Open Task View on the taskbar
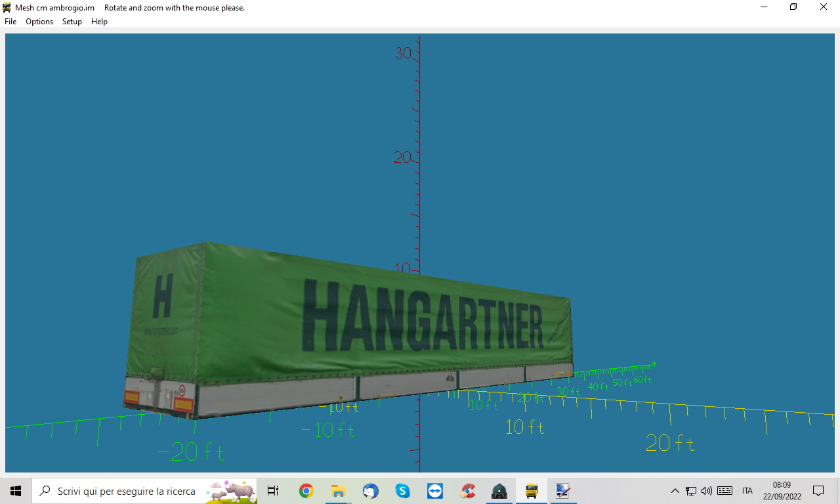Image resolution: width=840 pixels, height=504 pixels. point(273,491)
